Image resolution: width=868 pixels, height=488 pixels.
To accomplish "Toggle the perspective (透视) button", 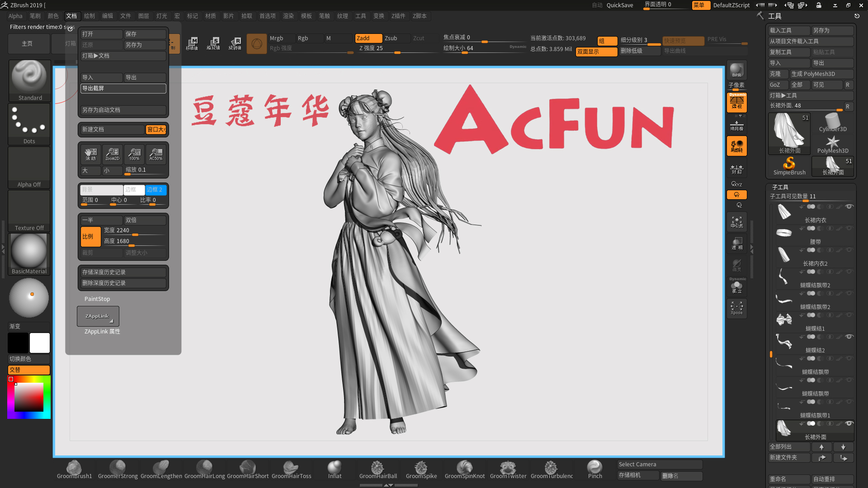I will 736,102.
